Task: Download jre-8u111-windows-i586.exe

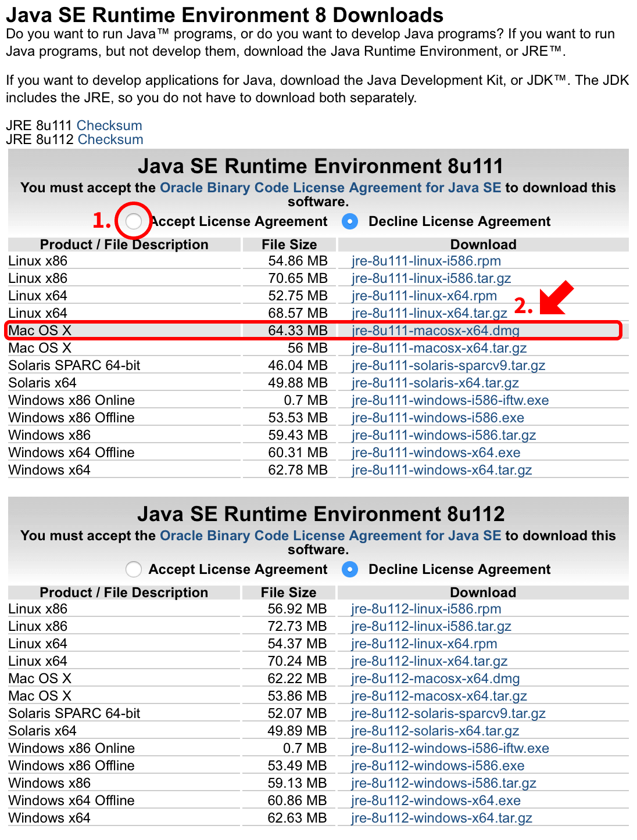Action: pyautogui.click(x=438, y=418)
